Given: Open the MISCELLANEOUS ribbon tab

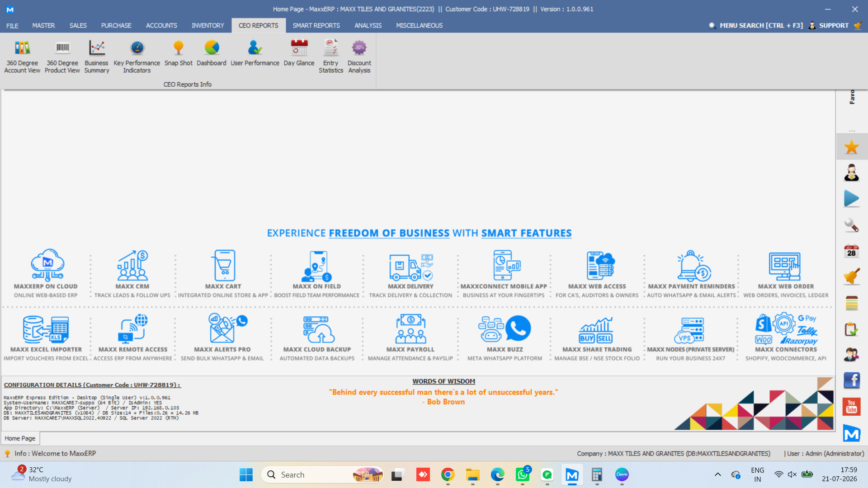Looking at the screenshot, I should point(419,26).
